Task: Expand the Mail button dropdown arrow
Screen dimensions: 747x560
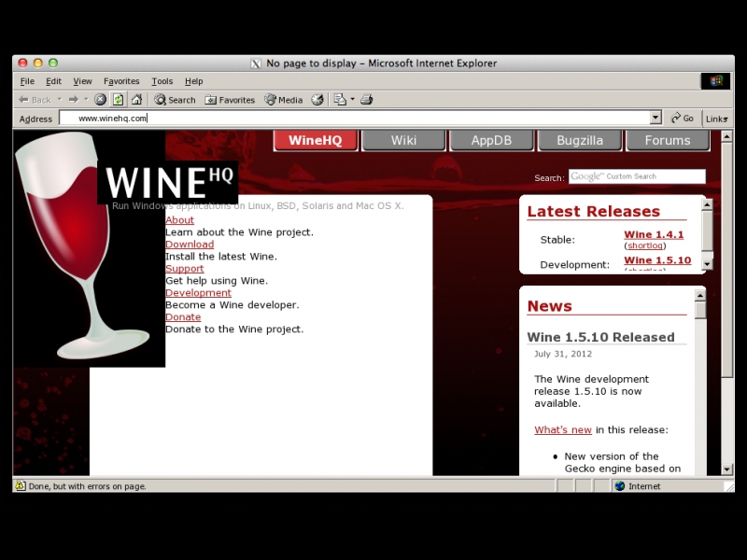Action: coord(352,100)
